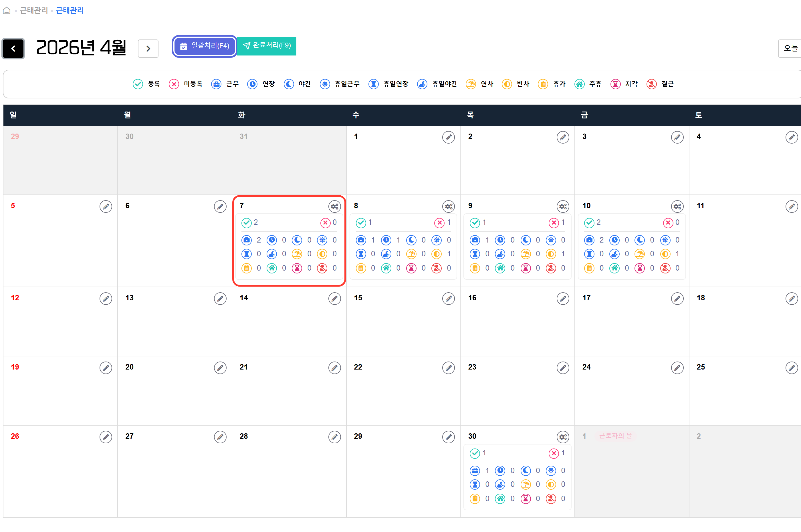
Task: Click the edit pencil icon on April 12
Action: pyautogui.click(x=106, y=299)
